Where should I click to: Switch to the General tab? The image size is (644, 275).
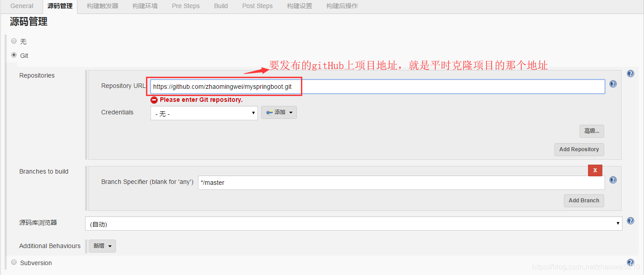point(22,6)
